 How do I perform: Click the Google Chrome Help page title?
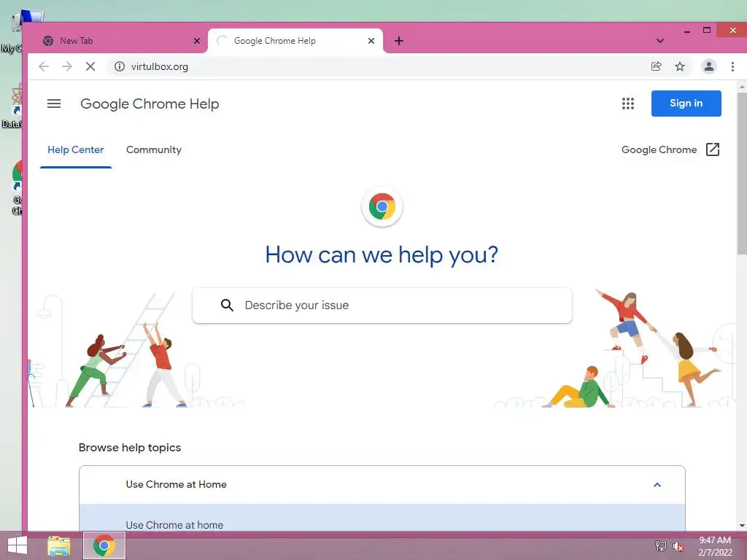tap(150, 104)
